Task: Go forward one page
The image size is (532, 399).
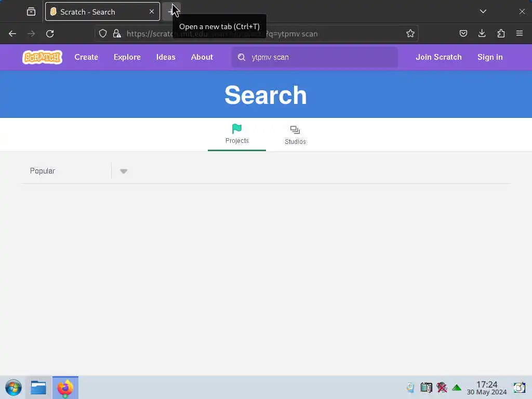Action: 31,34
